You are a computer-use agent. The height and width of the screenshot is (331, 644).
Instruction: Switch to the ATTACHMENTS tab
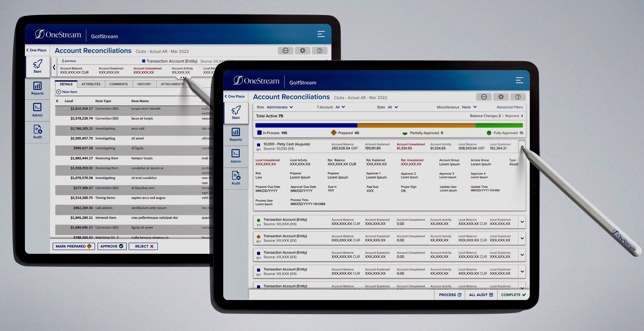point(172,84)
